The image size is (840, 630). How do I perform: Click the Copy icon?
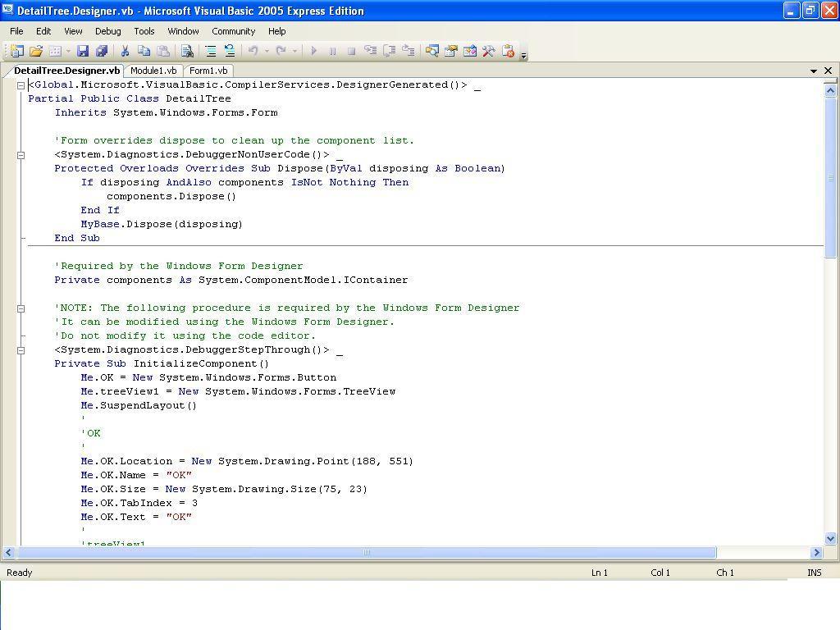tap(144, 51)
